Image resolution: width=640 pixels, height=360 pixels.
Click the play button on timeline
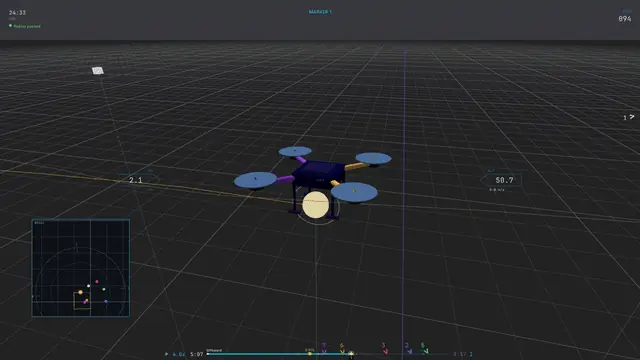pos(166,354)
